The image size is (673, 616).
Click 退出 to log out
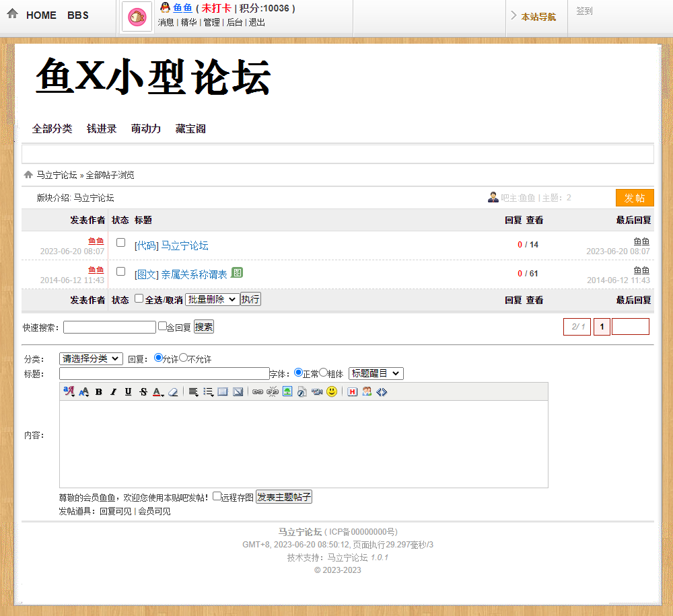pyautogui.click(x=256, y=22)
